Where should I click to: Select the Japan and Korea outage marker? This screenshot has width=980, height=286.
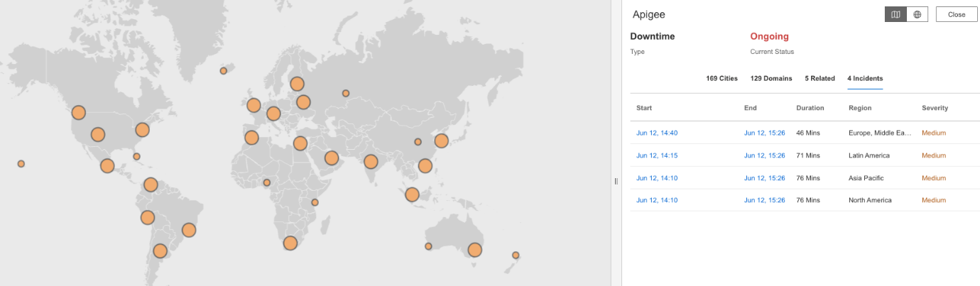point(441,141)
